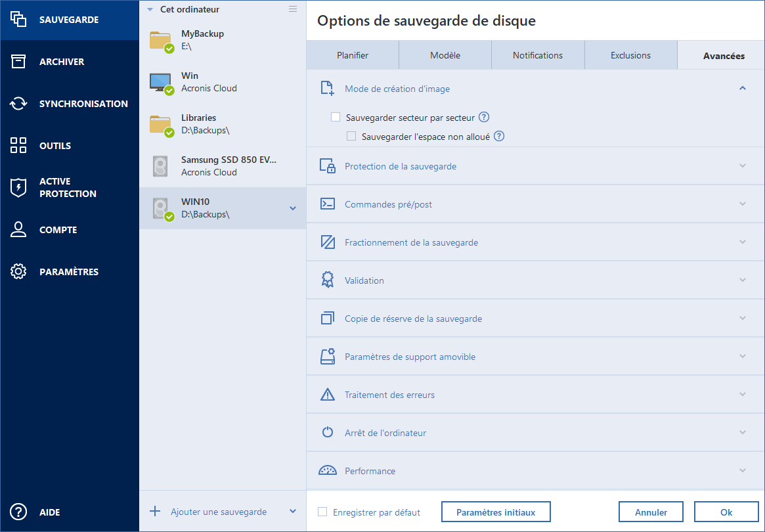Click the Paramètres initiaux button

(495, 512)
